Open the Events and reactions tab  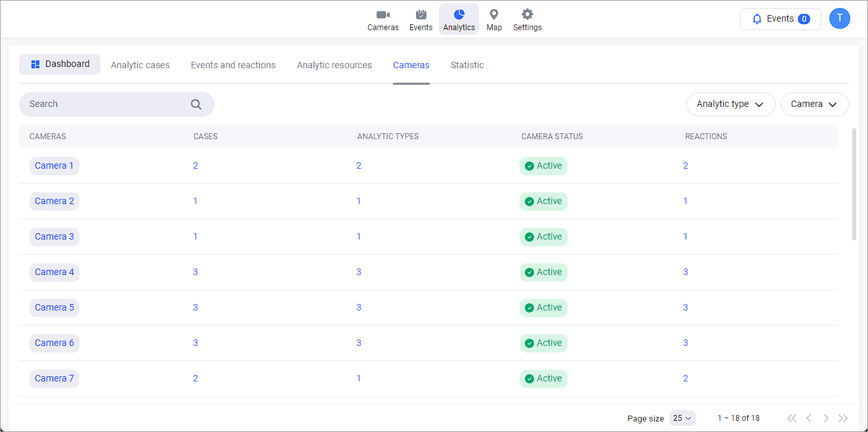pos(233,65)
